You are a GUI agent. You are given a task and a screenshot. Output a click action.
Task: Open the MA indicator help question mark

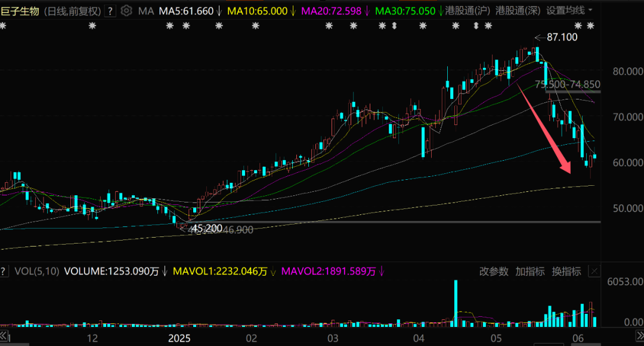[110, 11]
